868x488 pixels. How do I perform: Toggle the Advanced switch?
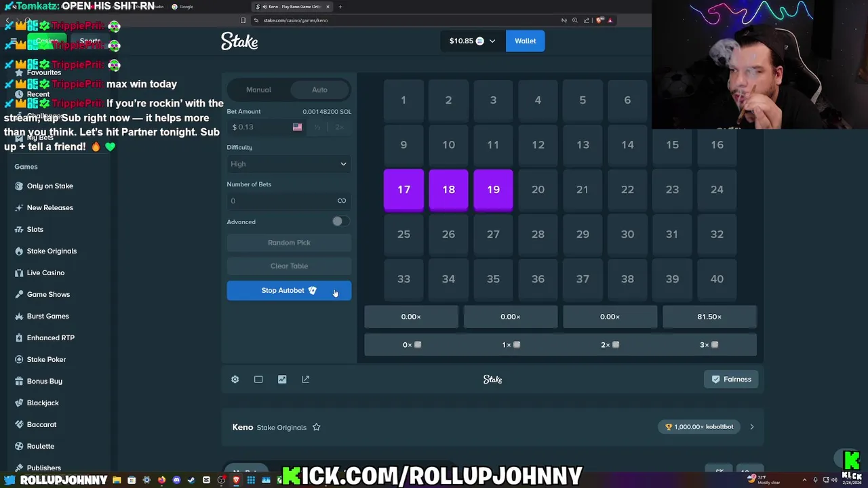340,222
